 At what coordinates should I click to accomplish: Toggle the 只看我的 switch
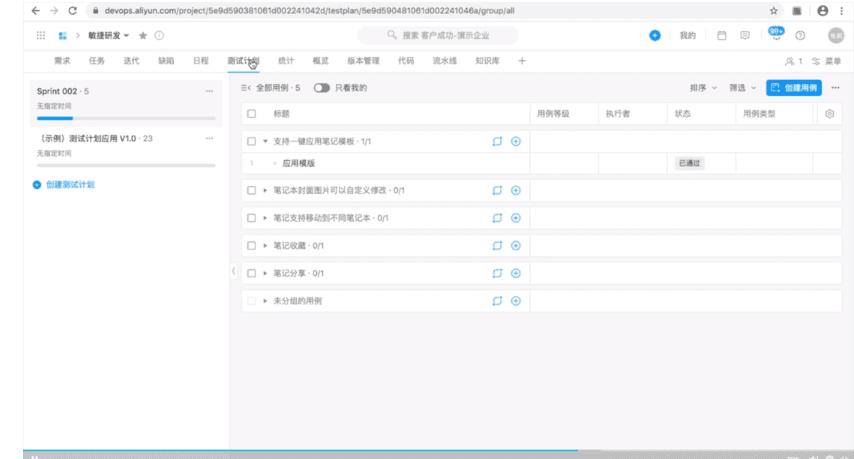click(x=322, y=88)
